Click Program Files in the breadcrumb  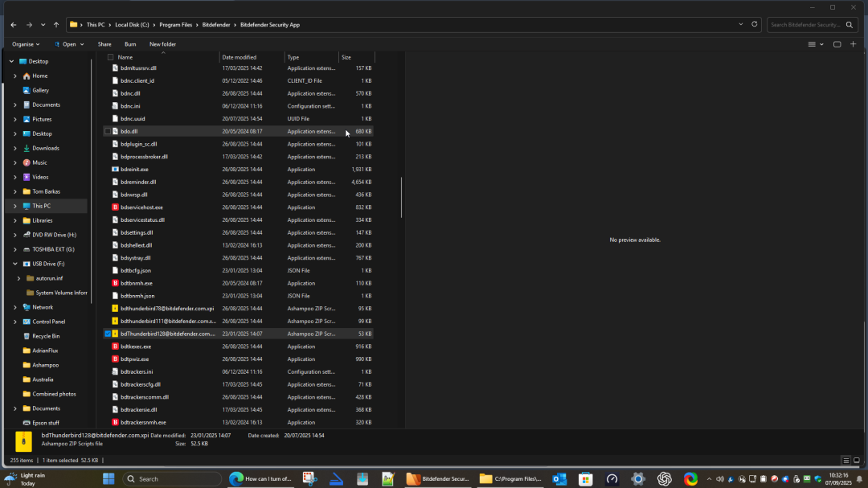coord(175,25)
